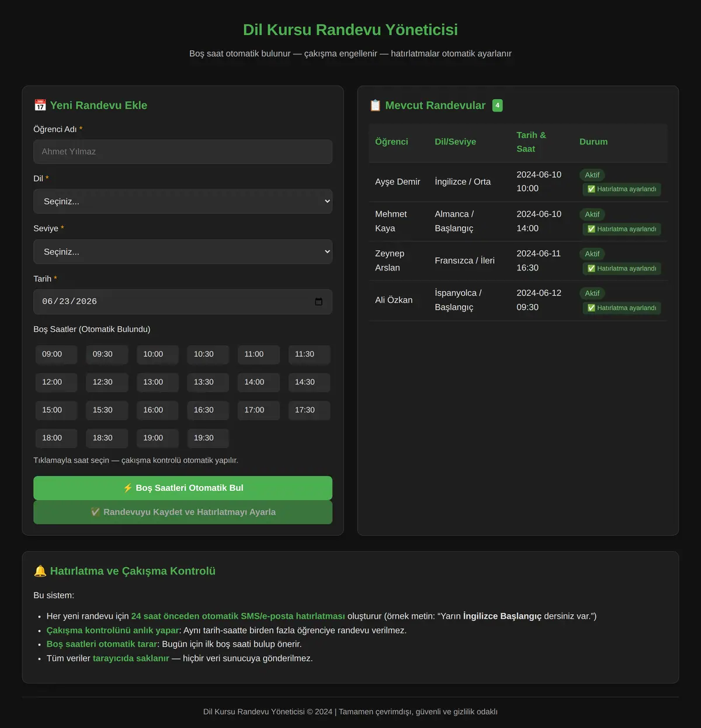Focus the Öğrenci Adı input field
Image resolution: width=701 pixels, height=728 pixels.
(x=183, y=151)
